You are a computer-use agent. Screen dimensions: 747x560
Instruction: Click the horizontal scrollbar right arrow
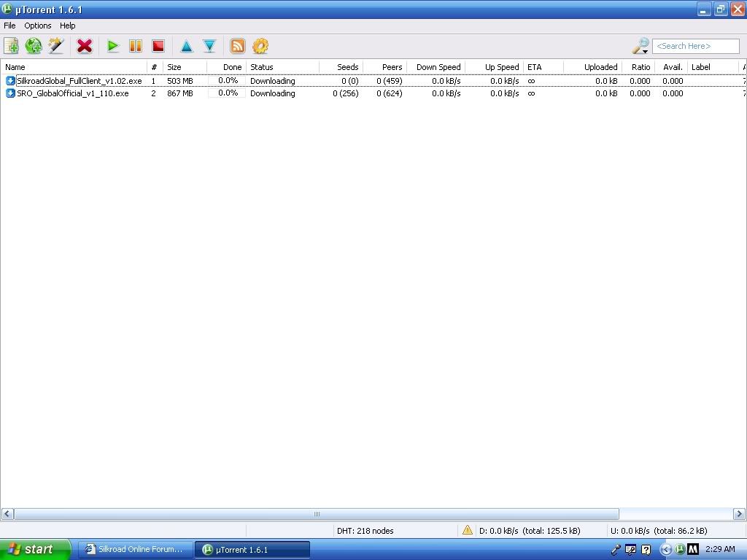click(740, 514)
